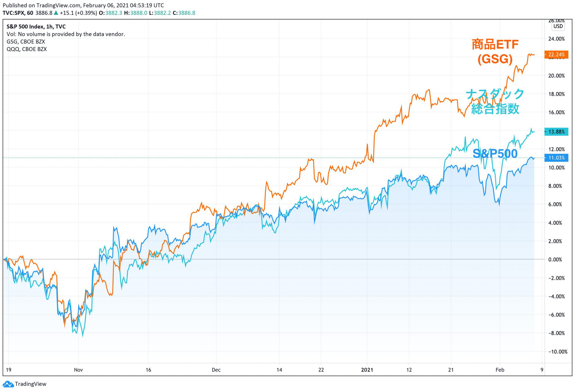Click the 16.00% scale label
The width and height of the screenshot is (575, 392).
pos(556,112)
